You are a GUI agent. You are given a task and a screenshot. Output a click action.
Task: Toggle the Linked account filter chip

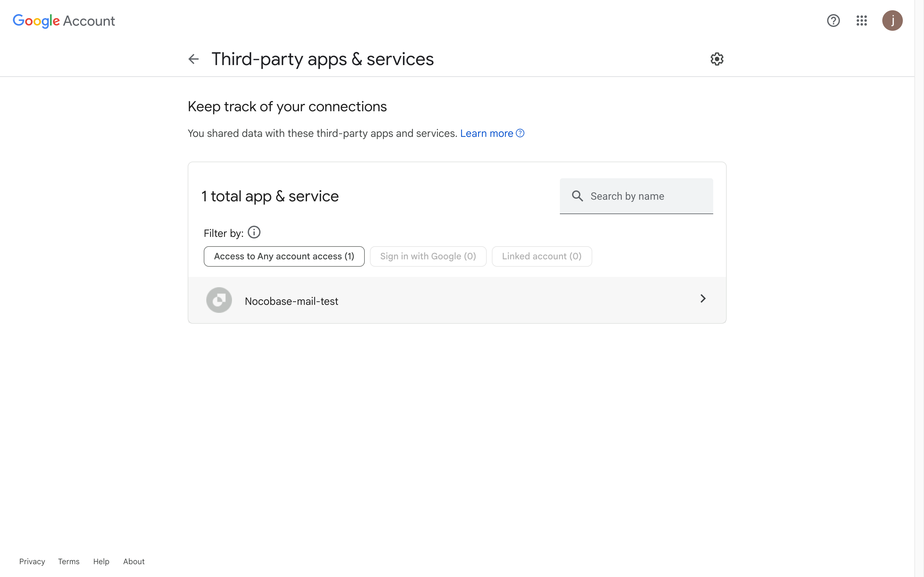tap(542, 256)
